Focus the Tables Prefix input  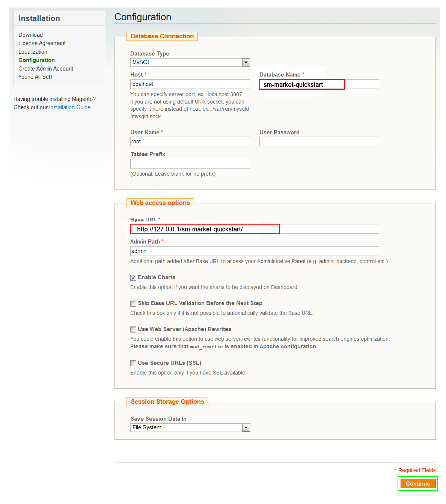coord(190,164)
